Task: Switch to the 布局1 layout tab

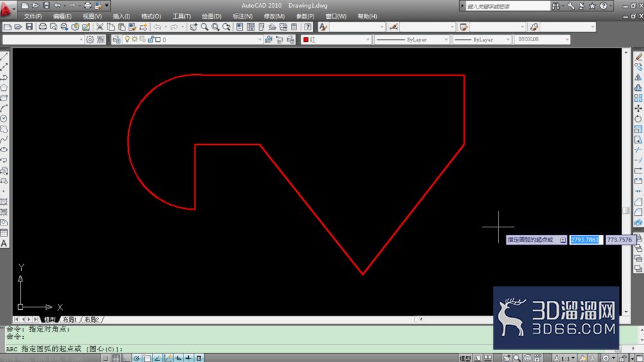Action: 70,319
